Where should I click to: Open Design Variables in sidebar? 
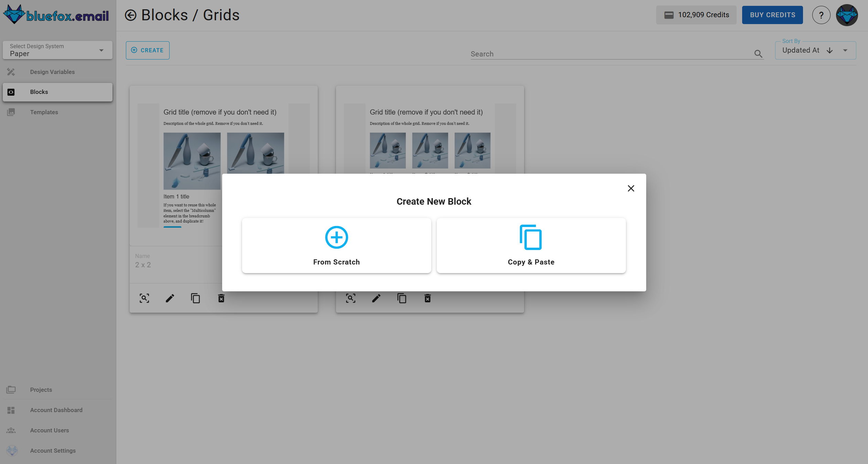coord(57,72)
